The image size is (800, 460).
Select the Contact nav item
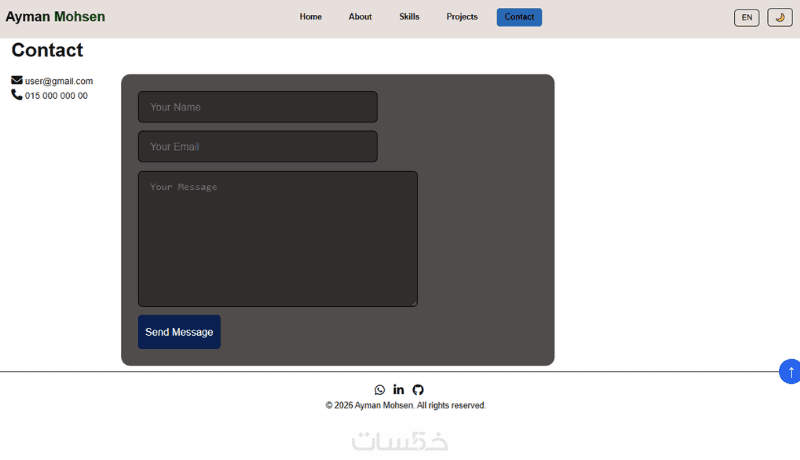pos(519,17)
